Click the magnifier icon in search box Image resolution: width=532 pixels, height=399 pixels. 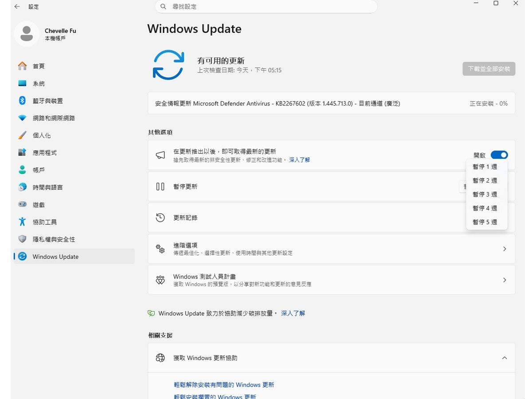(x=163, y=7)
